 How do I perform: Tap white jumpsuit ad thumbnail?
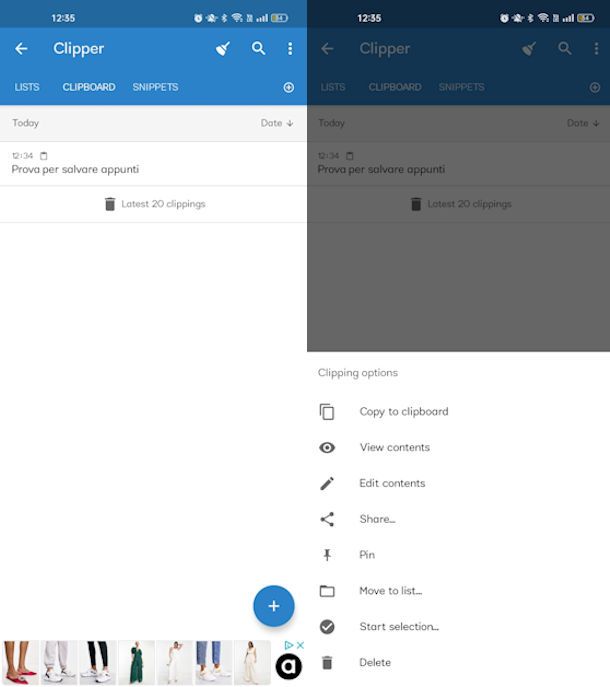(x=175, y=662)
